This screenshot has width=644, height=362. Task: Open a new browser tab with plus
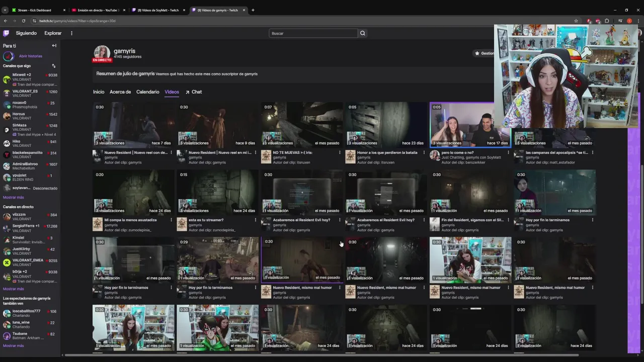tap(253, 10)
